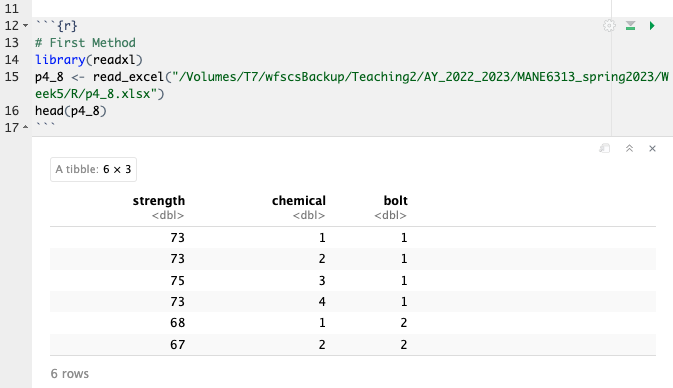Click the chemical column header
The height and width of the screenshot is (388, 673).
point(299,200)
